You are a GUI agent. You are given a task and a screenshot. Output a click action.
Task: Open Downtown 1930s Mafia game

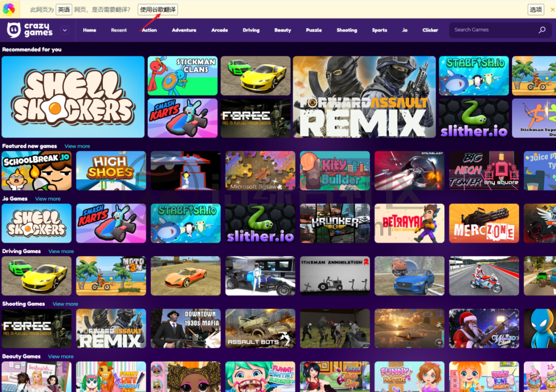point(186,329)
